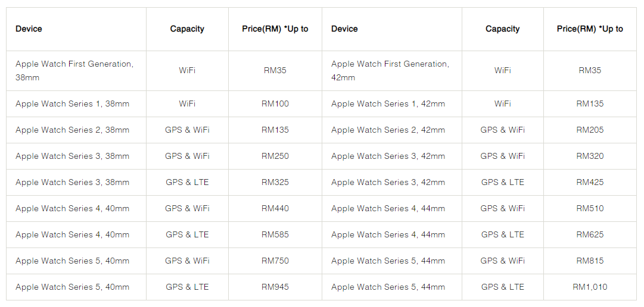This screenshot has height=307, width=644.
Task: Select the RM250 price cell
Action: click(x=275, y=156)
